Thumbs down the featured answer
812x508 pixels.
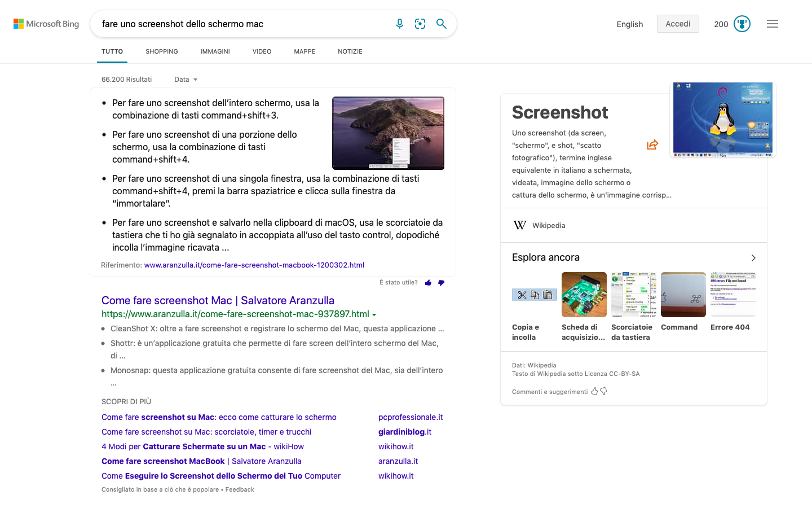(x=441, y=283)
